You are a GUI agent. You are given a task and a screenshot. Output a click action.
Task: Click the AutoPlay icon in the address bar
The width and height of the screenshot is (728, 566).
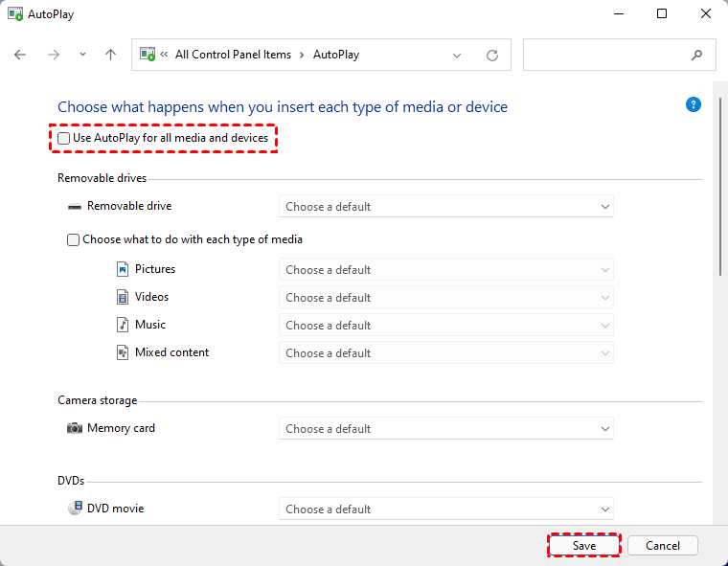(148, 54)
